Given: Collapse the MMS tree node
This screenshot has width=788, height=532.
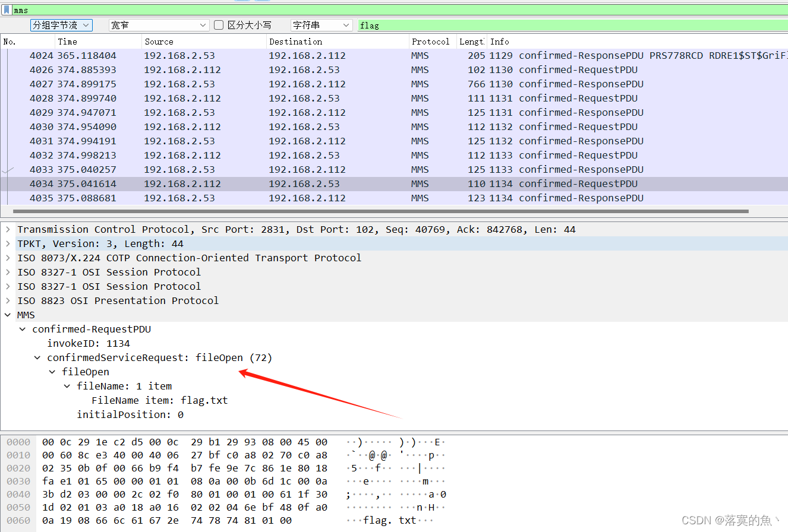Looking at the screenshot, I should [8, 315].
